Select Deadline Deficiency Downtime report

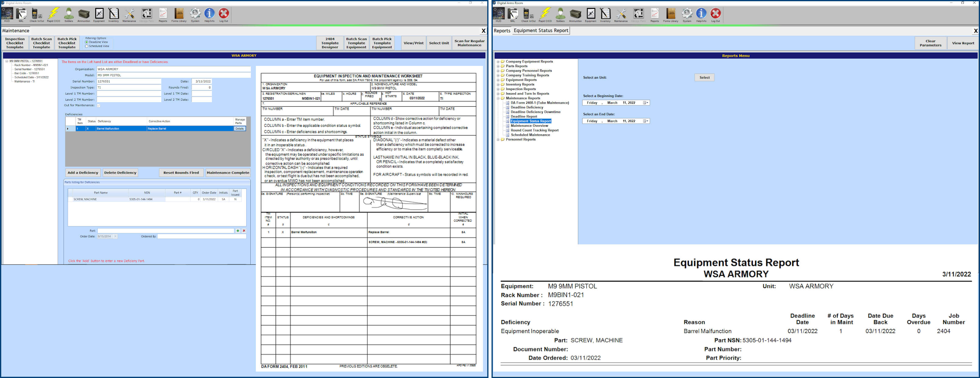[x=535, y=112]
